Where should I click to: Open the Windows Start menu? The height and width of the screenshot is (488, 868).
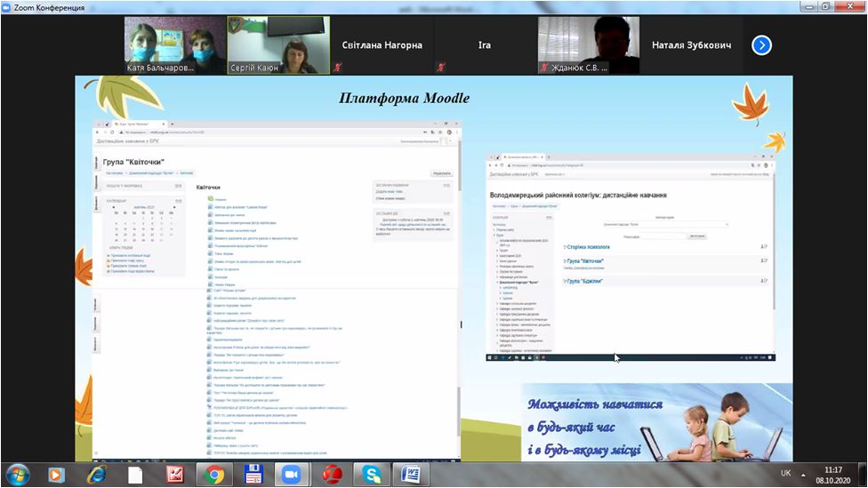point(18,475)
